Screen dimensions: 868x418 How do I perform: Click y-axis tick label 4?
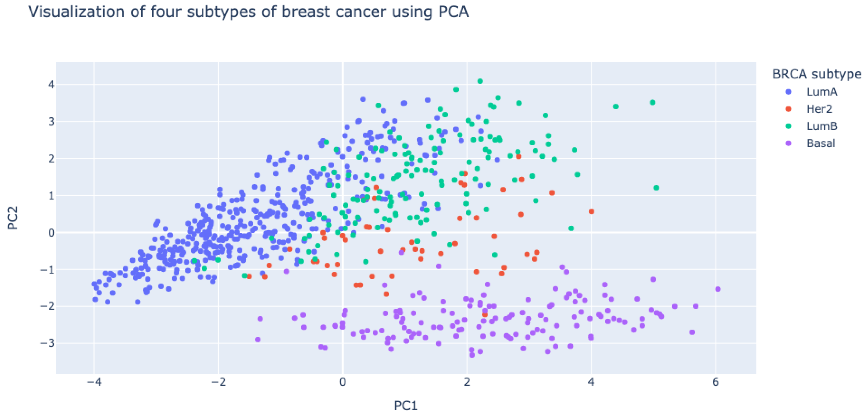coord(51,84)
